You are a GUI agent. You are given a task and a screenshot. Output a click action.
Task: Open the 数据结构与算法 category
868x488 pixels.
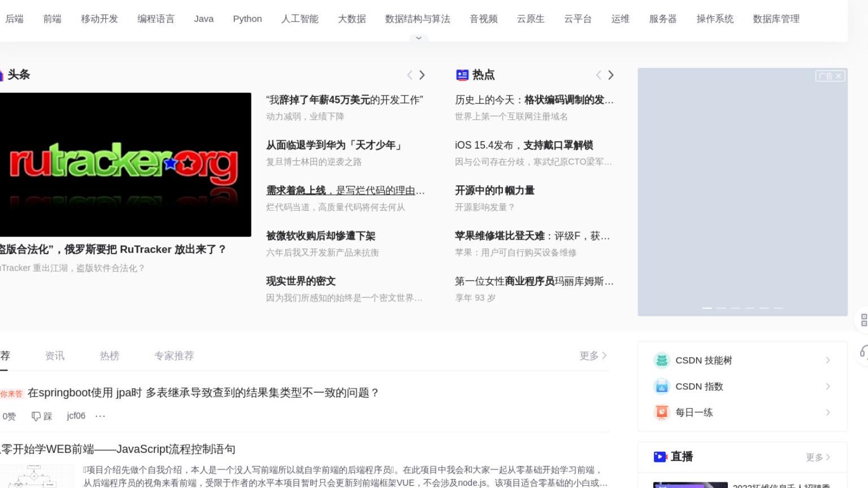[418, 19]
